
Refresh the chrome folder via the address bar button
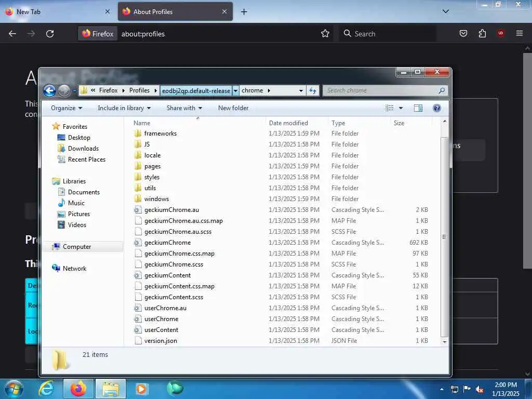point(312,90)
